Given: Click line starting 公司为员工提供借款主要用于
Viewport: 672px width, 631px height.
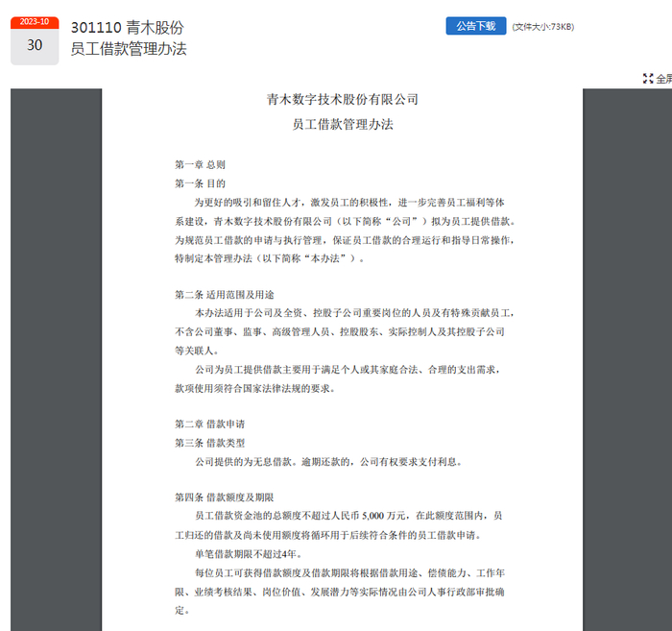Looking at the screenshot, I should coord(348,370).
